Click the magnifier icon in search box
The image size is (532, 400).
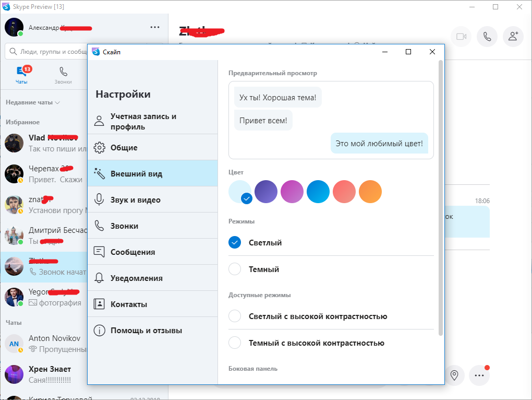pyautogui.click(x=13, y=51)
